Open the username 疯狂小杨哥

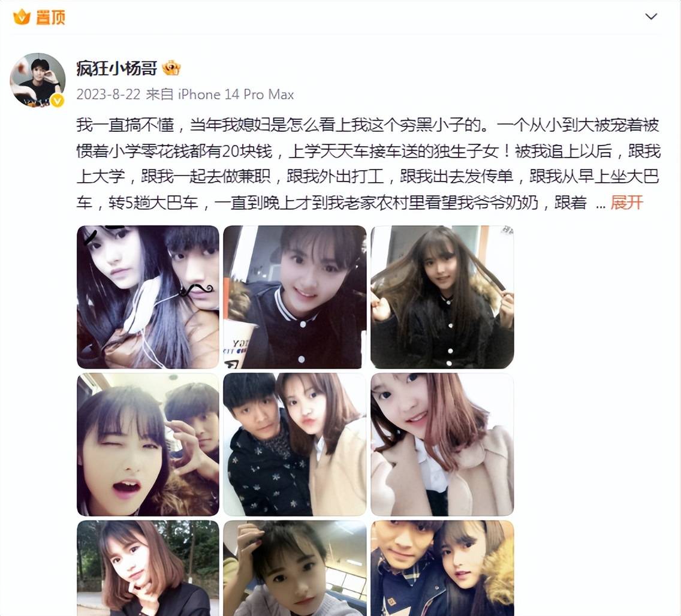[116, 68]
